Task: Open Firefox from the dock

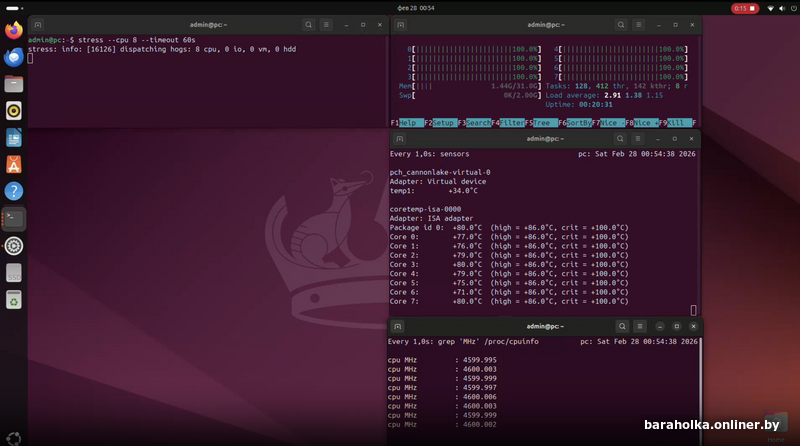Action: tap(14, 30)
